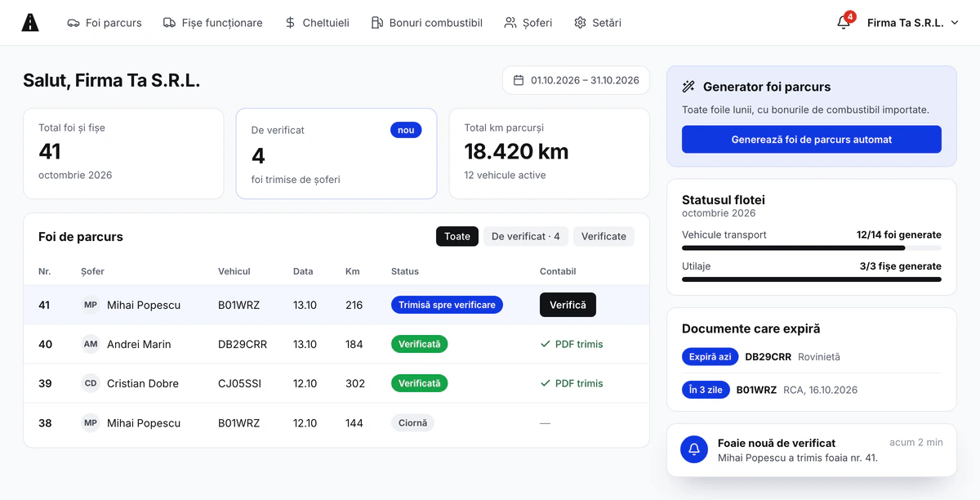The width and height of the screenshot is (980, 500).
Task: Click the Status column header
Action: click(x=405, y=271)
